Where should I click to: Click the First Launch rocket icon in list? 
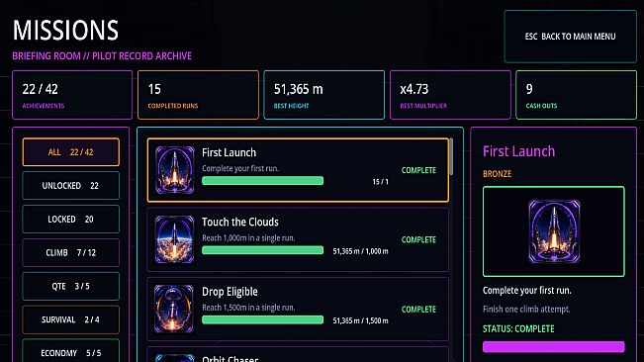[x=174, y=170]
